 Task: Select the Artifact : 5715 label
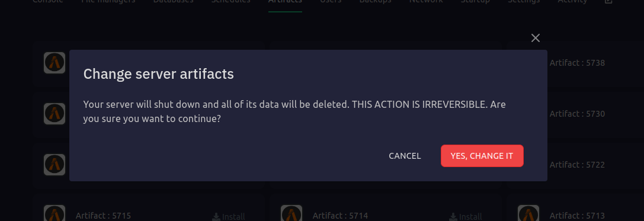coord(103,216)
